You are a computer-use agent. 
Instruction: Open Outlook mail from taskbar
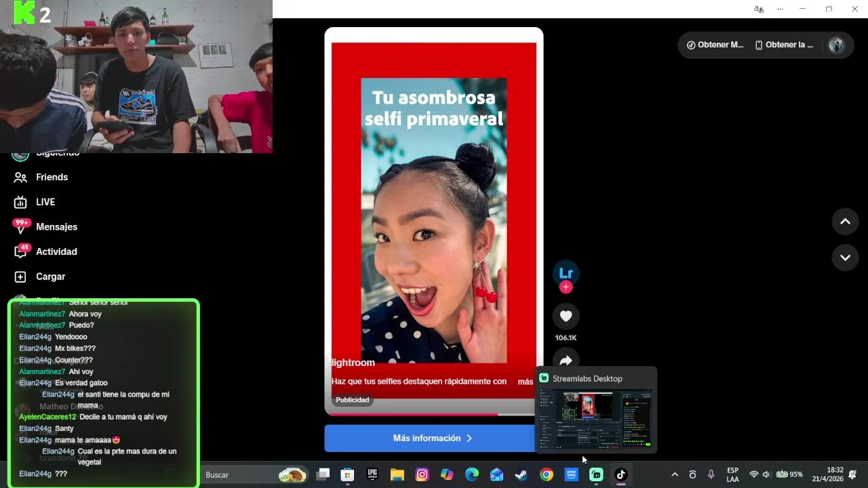click(x=496, y=474)
